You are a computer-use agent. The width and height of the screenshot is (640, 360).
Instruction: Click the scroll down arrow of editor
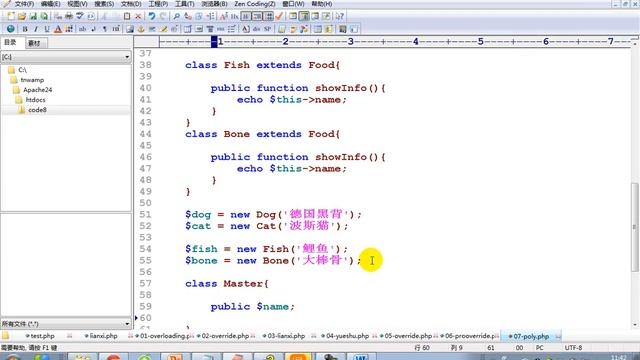tap(635, 325)
